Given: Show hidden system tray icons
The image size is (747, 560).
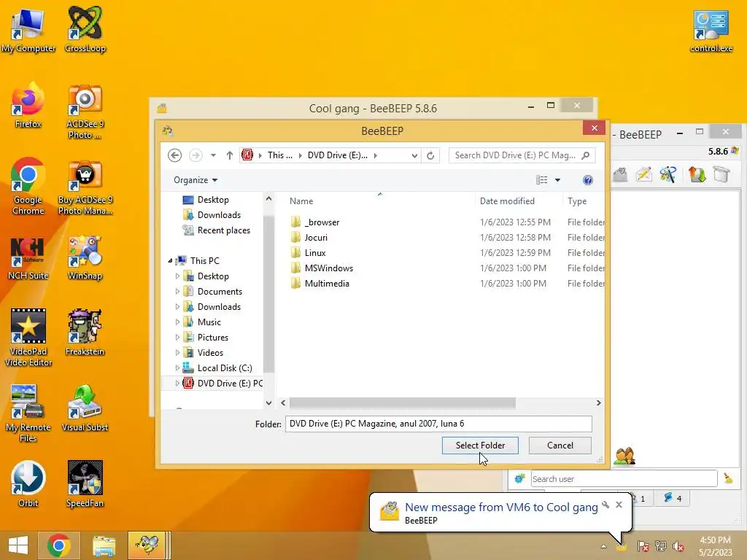Looking at the screenshot, I should pos(603,546).
